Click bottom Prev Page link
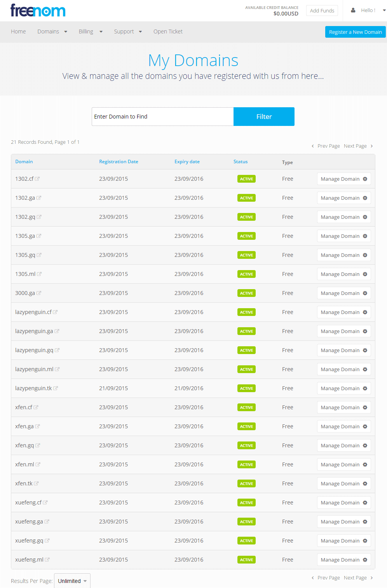Viewport: 387px width, 588px height. 326,578
